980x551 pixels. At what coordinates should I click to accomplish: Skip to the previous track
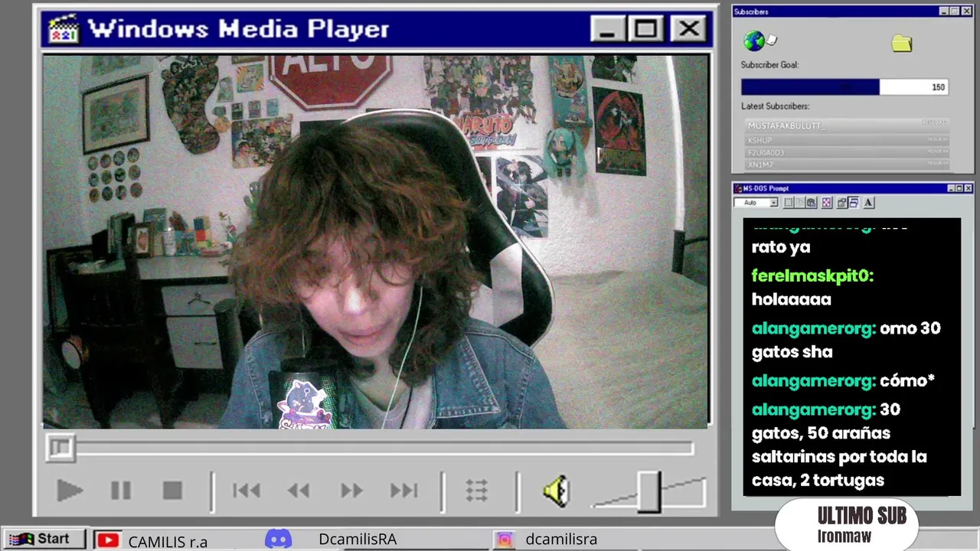(247, 491)
